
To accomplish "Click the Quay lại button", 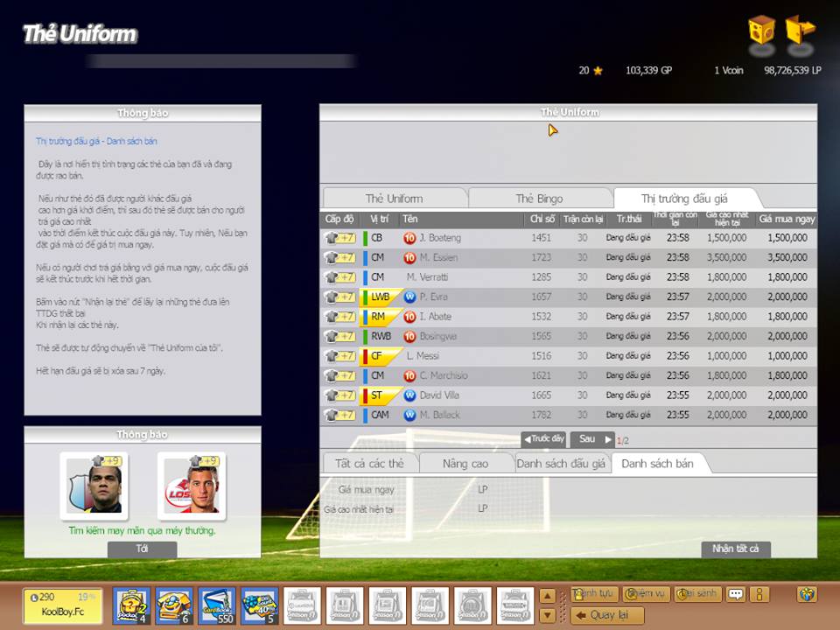I will point(607,615).
